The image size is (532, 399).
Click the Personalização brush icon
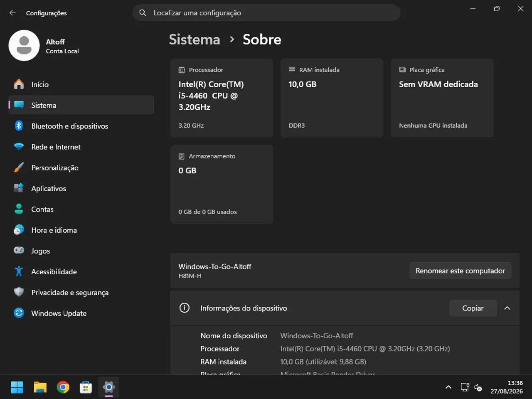coord(19,167)
